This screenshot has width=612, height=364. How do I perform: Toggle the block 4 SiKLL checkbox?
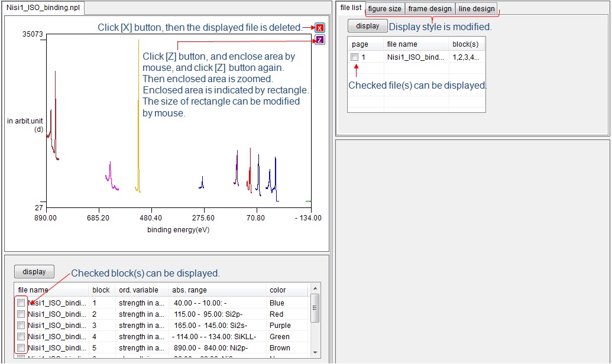pyautogui.click(x=21, y=337)
